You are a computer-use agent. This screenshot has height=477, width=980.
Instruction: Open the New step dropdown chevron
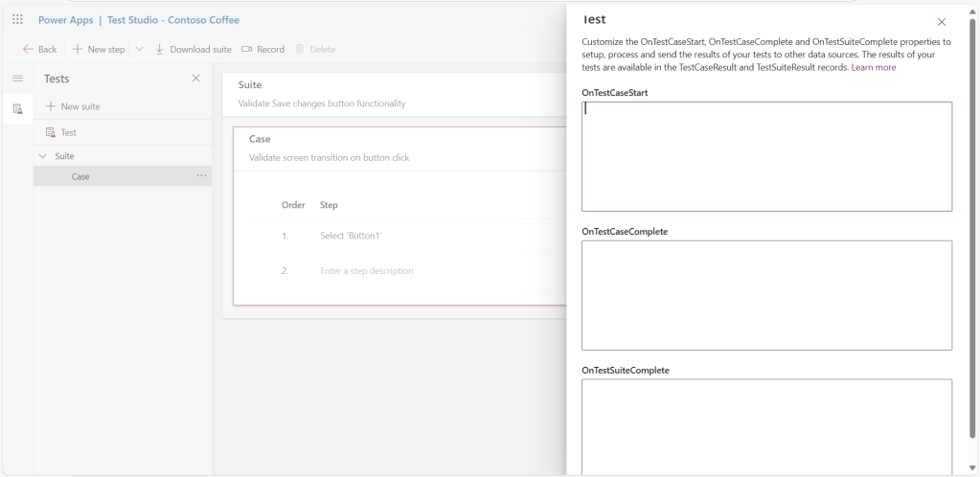pos(139,49)
